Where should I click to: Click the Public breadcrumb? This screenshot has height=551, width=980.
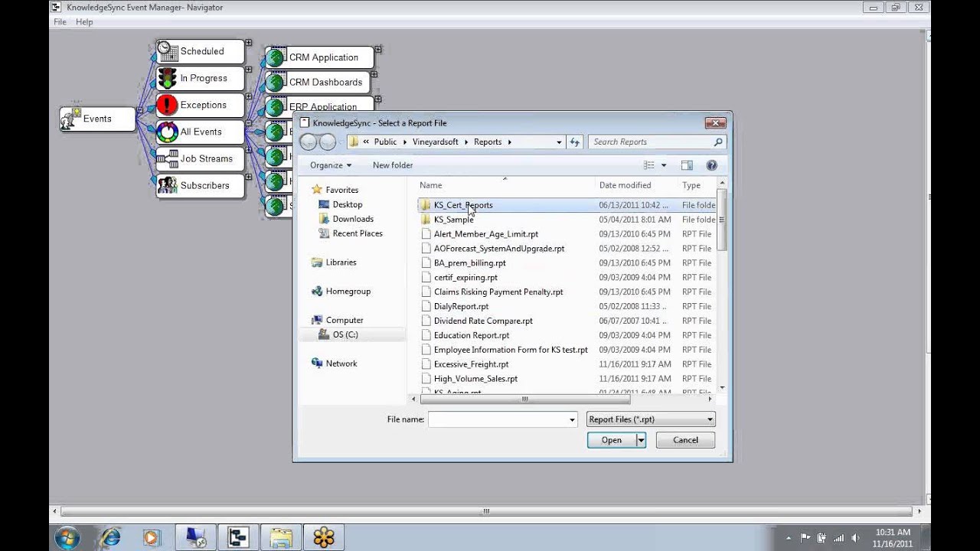tap(385, 142)
